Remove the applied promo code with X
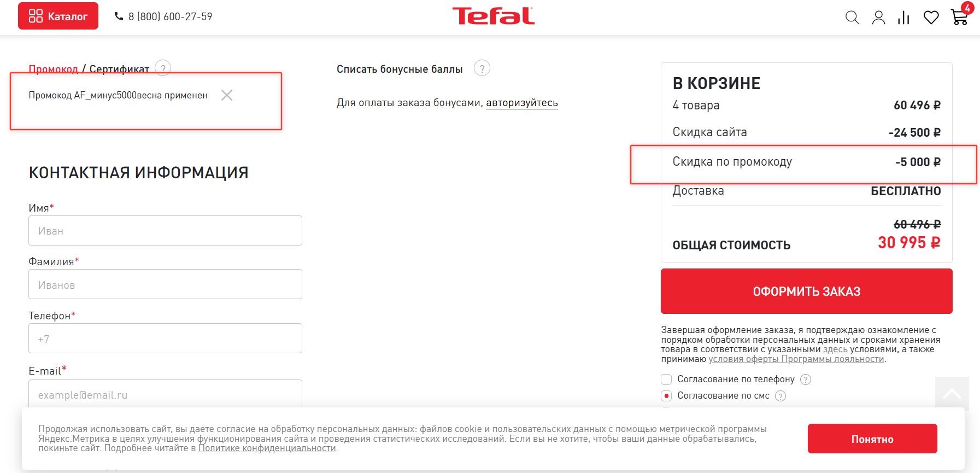 [x=227, y=95]
